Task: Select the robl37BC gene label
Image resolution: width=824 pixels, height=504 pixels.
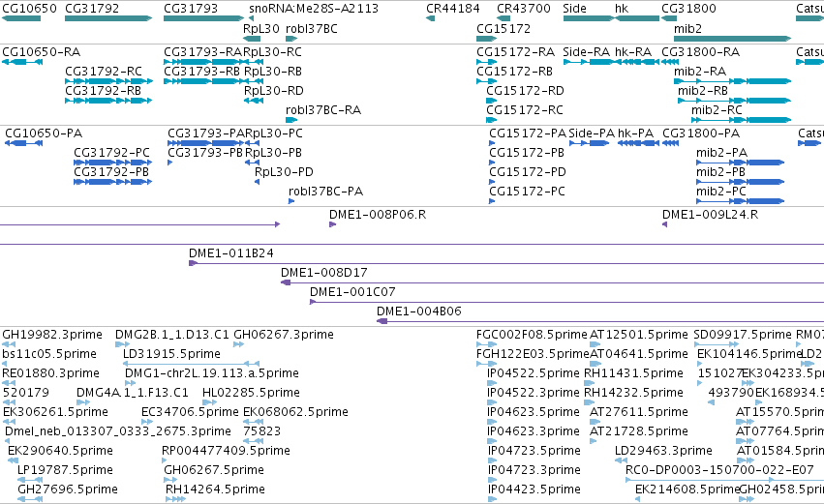Action: tap(312, 28)
